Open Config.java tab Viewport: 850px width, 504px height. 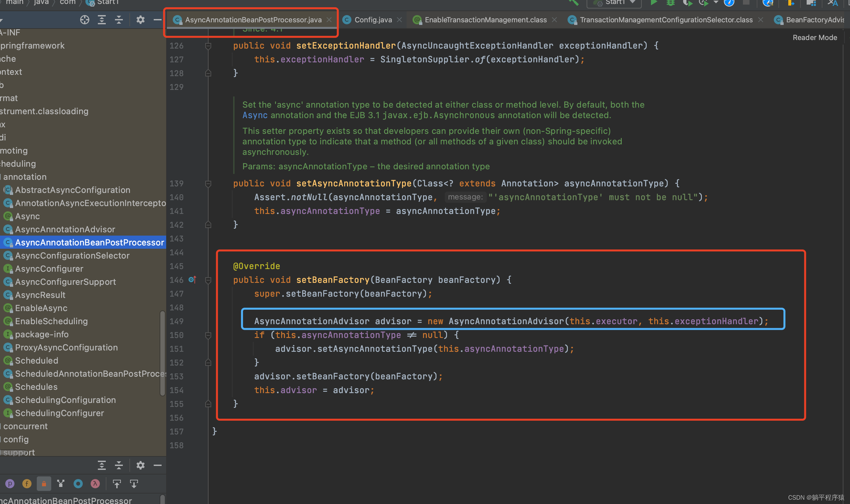pyautogui.click(x=371, y=20)
